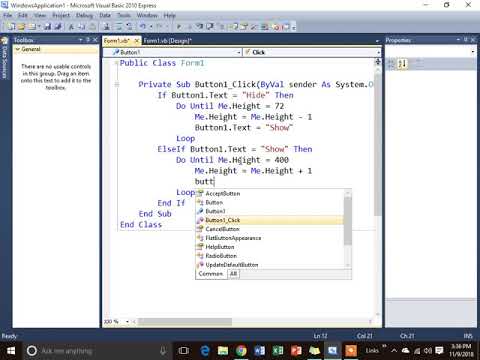Click the Paste toolbar icon
The width and height of the screenshot is (480, 360).
point(93,27)
